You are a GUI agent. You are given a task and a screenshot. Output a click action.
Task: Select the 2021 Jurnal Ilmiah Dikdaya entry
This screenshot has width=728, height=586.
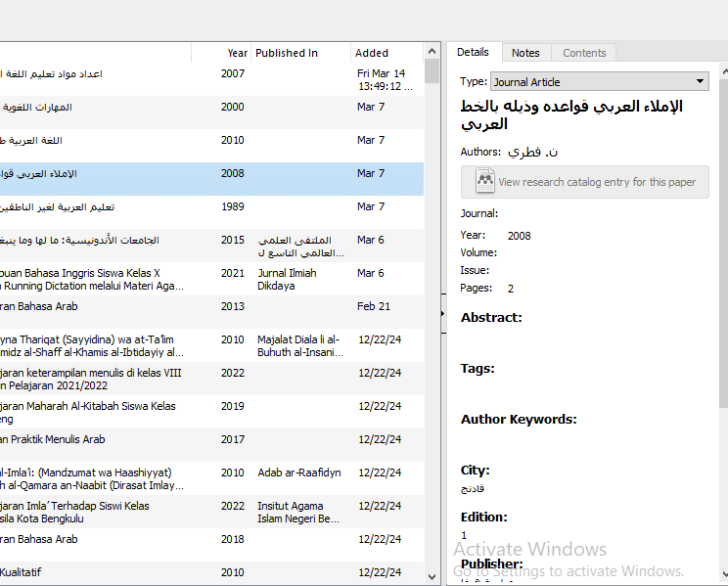click(x=196, y=279)
